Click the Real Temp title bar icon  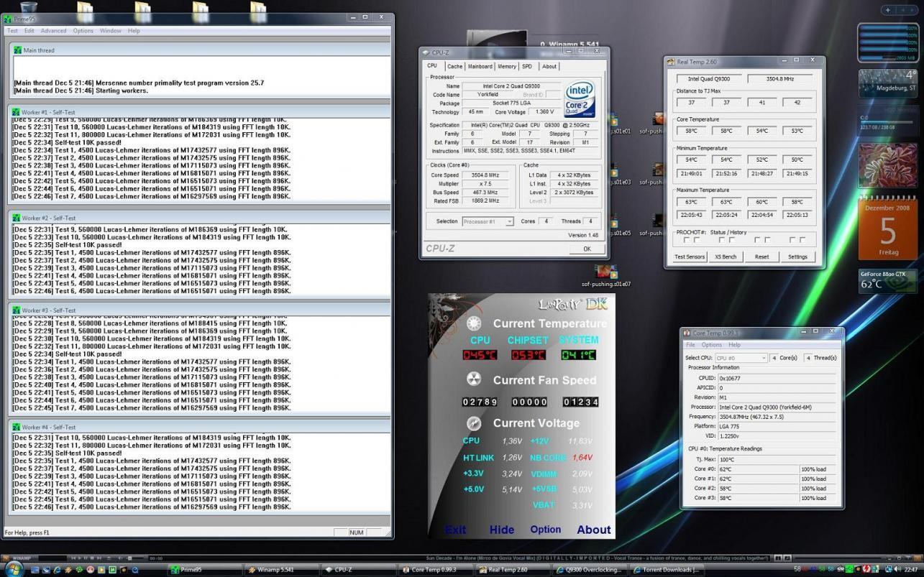point(671,62)
